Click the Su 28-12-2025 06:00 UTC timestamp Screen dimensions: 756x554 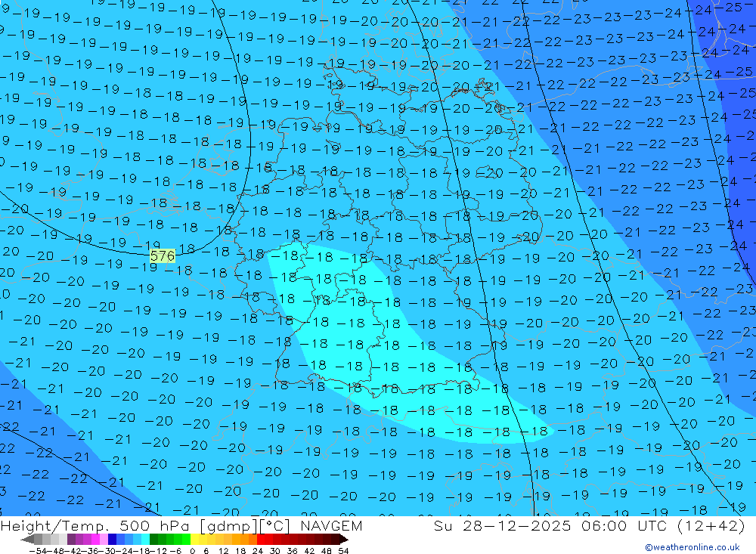tap(589, 525)
